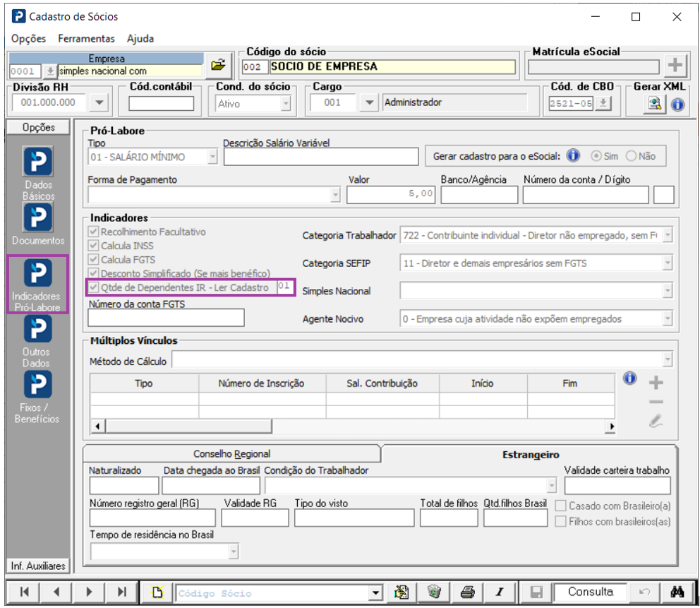Click the Opções sidebar header button

pyautogui.click(x=38, y=127)
